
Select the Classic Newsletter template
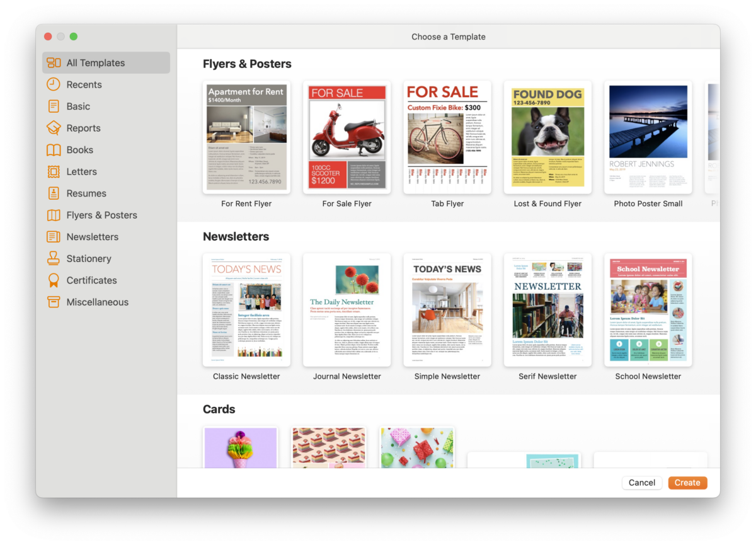[x=246, y=309]
